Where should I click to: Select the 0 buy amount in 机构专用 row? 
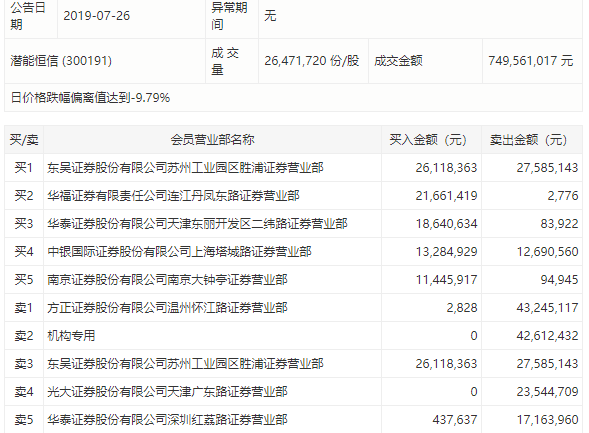[x=474, y=336]
